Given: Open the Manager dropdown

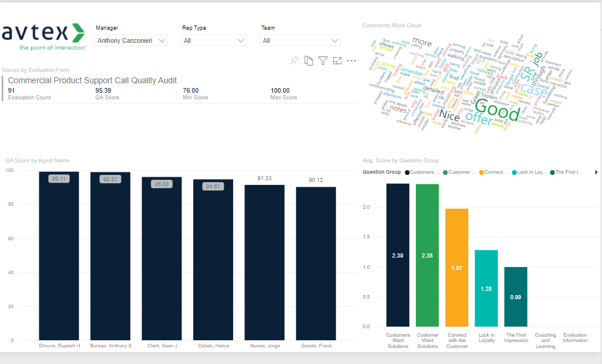Looking at the screenshot, I should pos(131,40).
